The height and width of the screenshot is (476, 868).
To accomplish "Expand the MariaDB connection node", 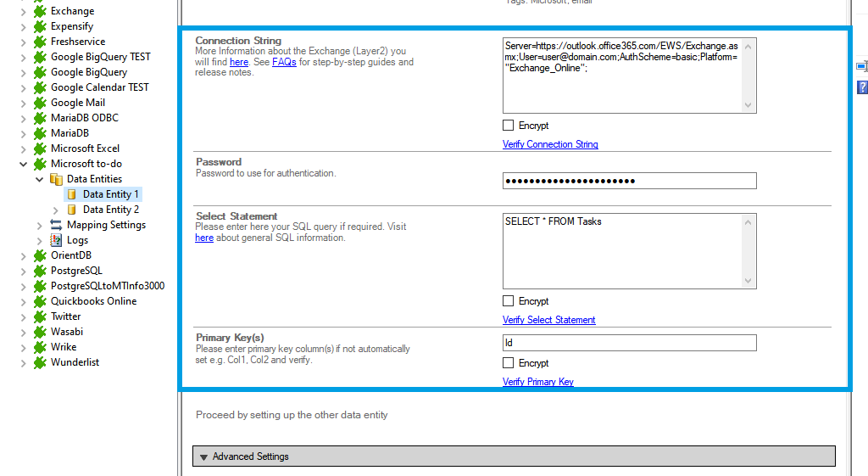I will (23, 133).
